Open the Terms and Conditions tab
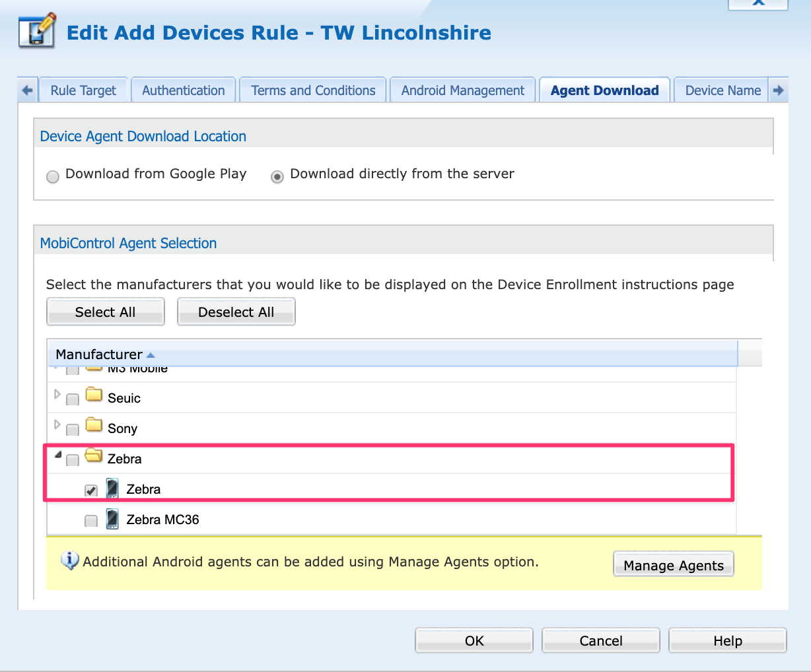This screenshot has height=672, width=811. click(x=313, y=90)
